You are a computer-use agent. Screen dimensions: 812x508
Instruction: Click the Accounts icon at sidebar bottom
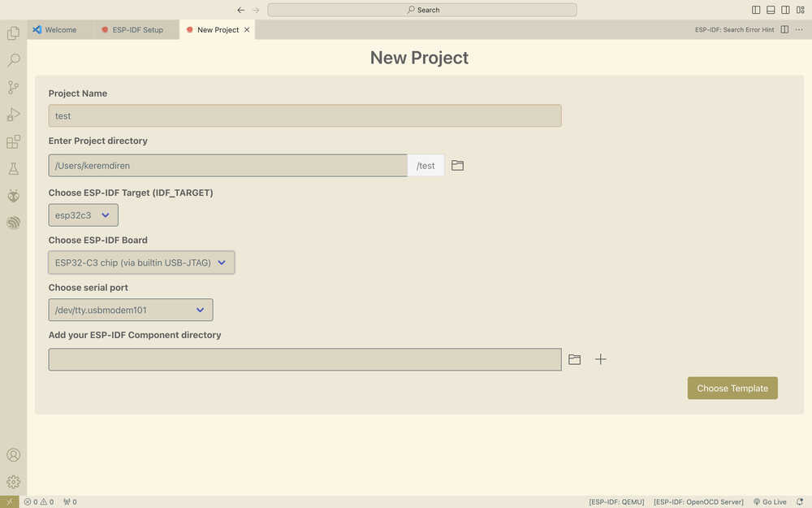point(13,454)
